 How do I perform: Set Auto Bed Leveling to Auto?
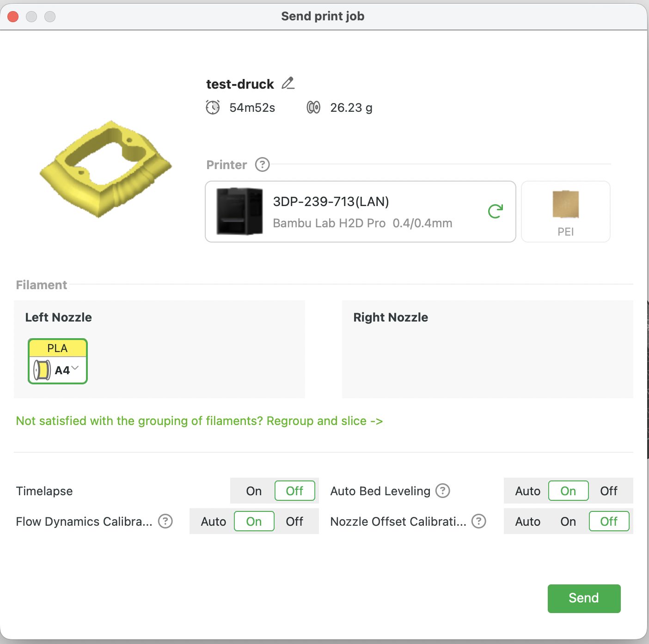pyautogui.click(x=527, y=491)
